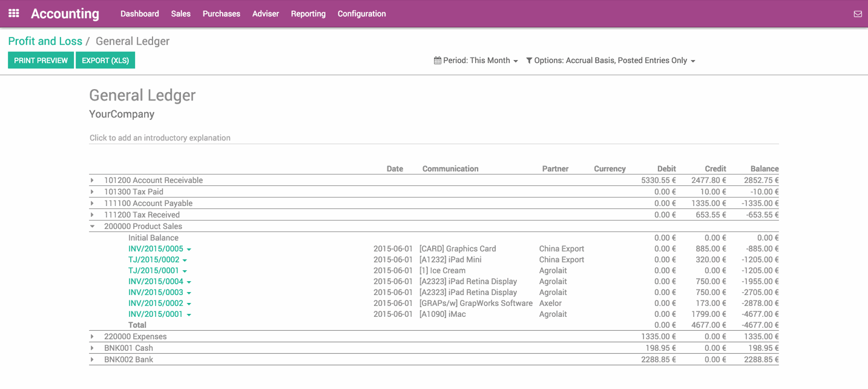Click the calendar icon beside Period
The width and height of the screenshot is (868, 389).
pyautogui.click(x=437, y=61)
